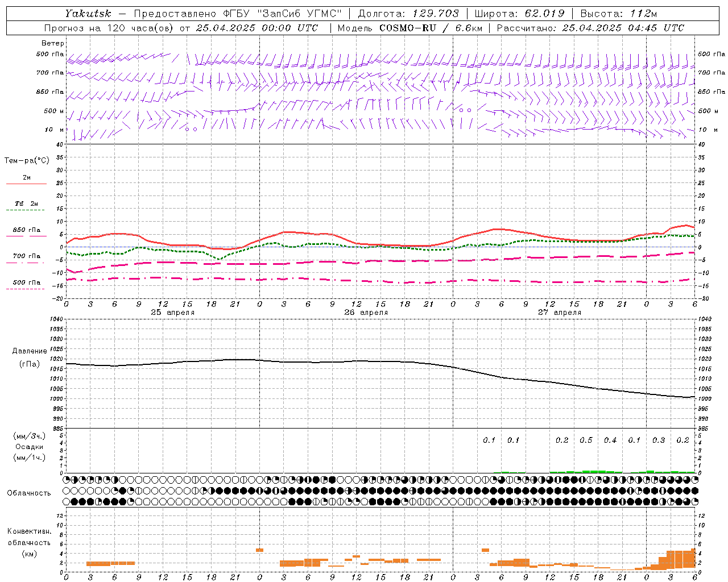The width and height of the screenshot is (728, 582).
Task: Click the red '2м' temperature legend entry
Action: click(27, 178)
